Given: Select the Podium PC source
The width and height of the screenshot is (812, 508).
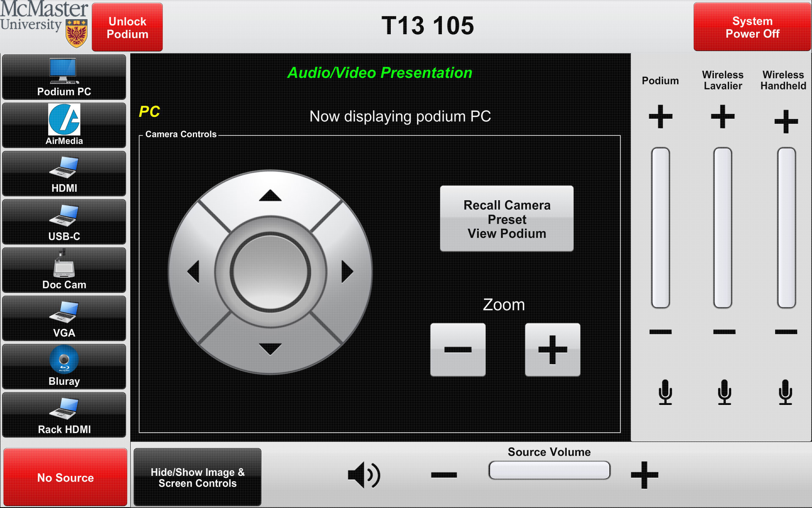Looking at the screenshot, I should tap(64, 77).
